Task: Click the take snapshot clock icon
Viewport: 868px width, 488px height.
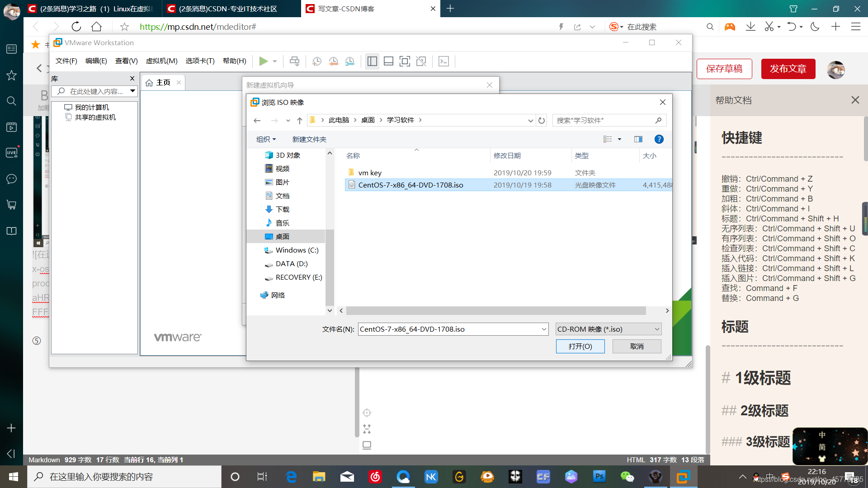Action: pos(317,61)
